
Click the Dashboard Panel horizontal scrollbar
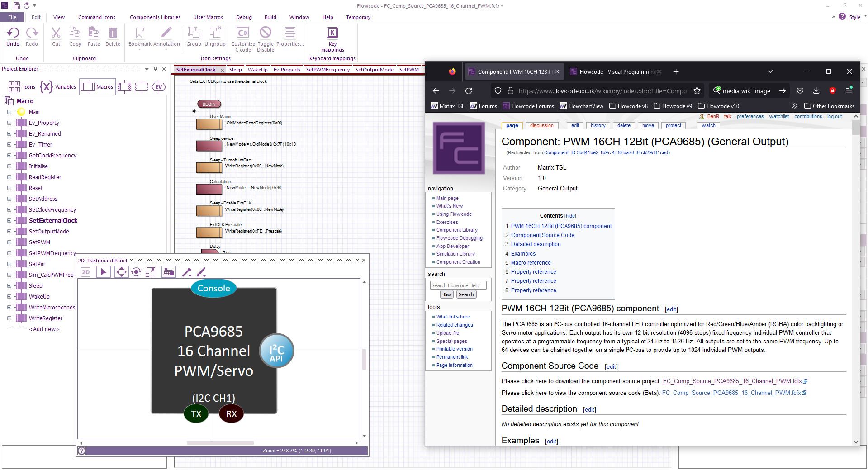pyautogui.click(x=220, y=443)
